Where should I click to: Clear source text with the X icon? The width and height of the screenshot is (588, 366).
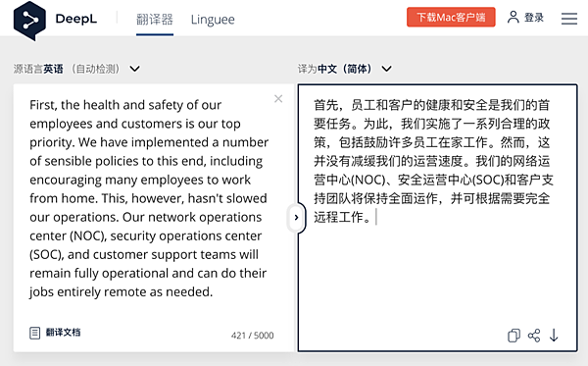(278, 99)
